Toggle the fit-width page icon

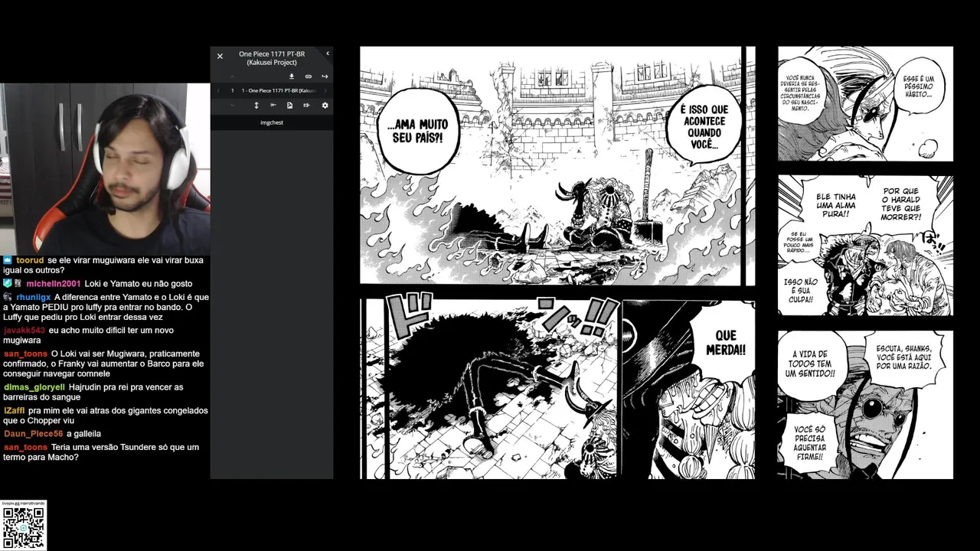(273, 105)
